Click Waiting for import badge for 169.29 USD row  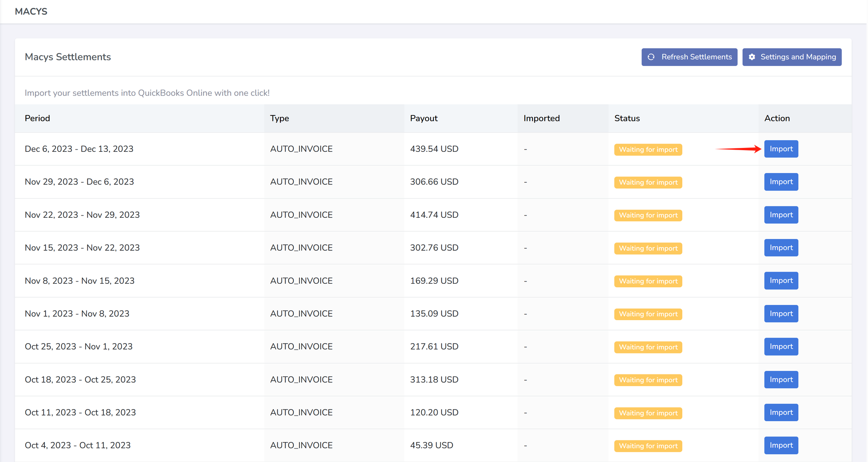tap(648, 282)
